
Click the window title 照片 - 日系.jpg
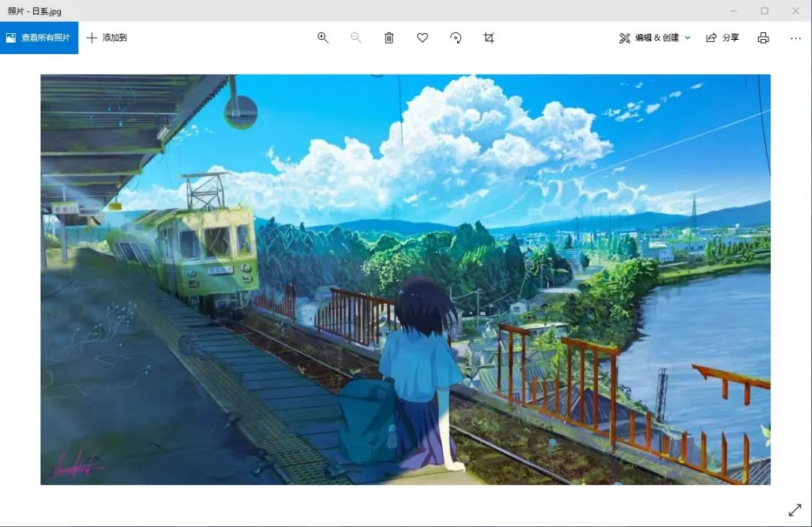[34, 11]
